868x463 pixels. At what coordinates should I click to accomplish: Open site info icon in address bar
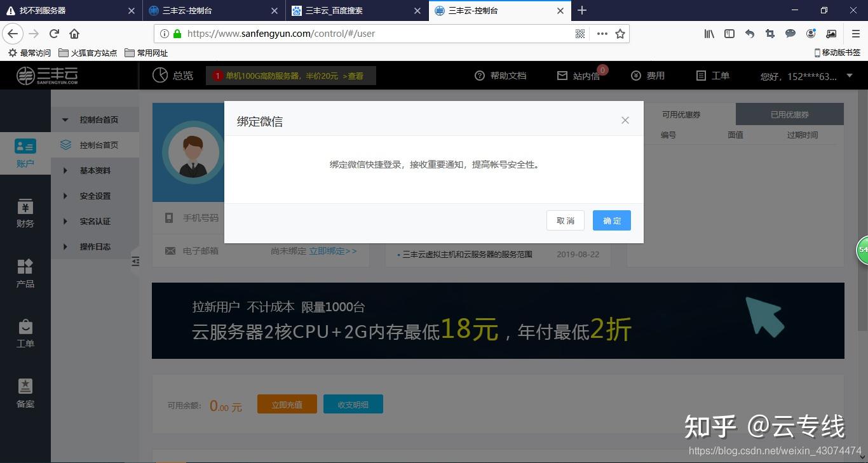coord(164,34)
